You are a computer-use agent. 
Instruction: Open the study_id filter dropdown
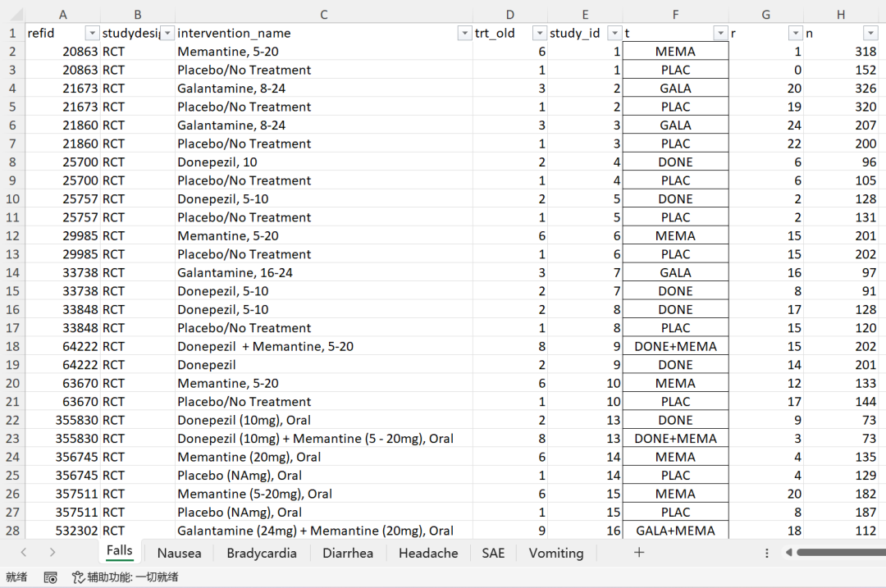click(614, 33)
